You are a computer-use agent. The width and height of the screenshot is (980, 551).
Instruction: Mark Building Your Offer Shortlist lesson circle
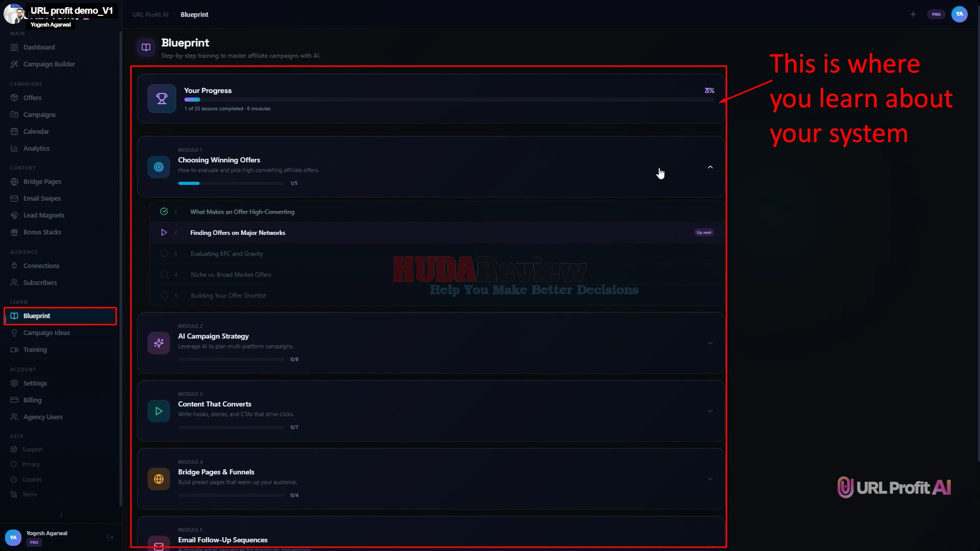coord(164,295)
